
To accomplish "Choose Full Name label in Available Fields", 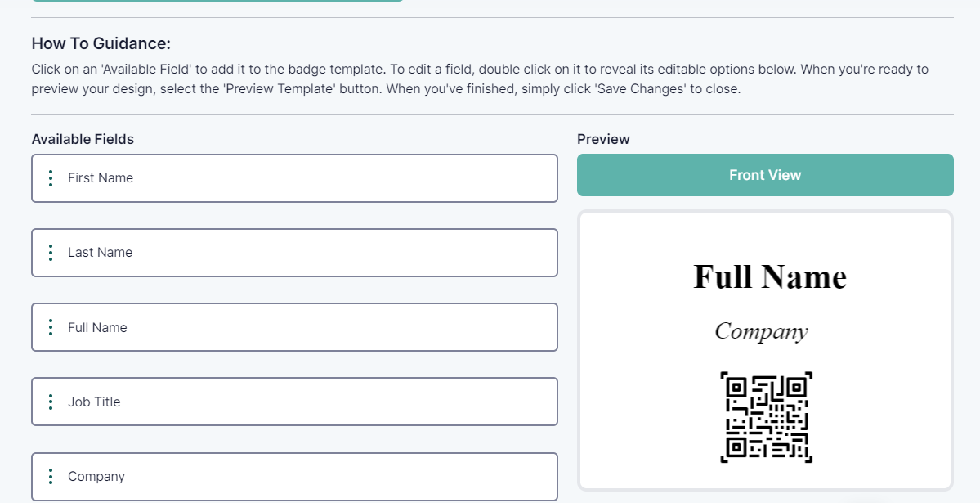I will (97, 327).
